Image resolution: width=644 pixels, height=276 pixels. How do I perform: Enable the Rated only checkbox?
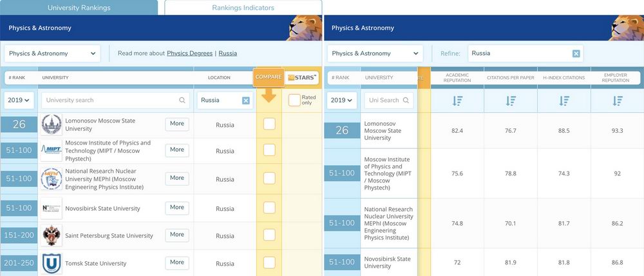pos(294,101)
